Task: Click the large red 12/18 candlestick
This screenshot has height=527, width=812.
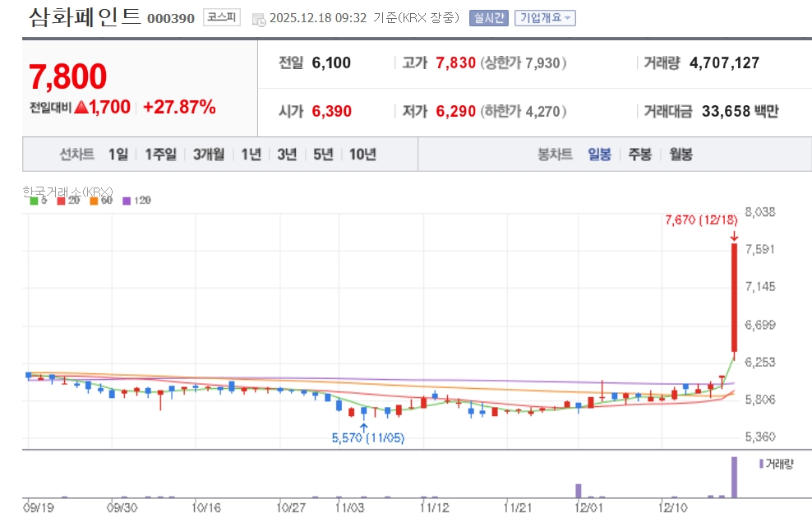Action: (733, 296)
